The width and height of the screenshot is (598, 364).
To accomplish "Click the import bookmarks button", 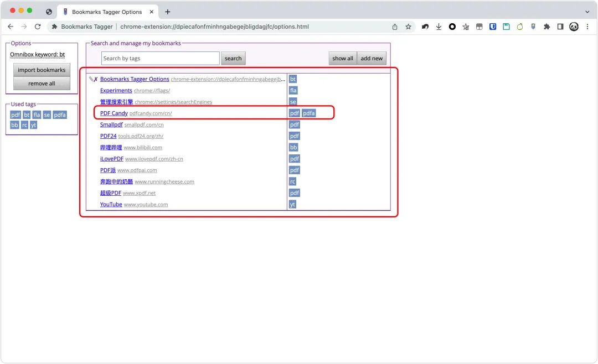I will pos(42,70).
